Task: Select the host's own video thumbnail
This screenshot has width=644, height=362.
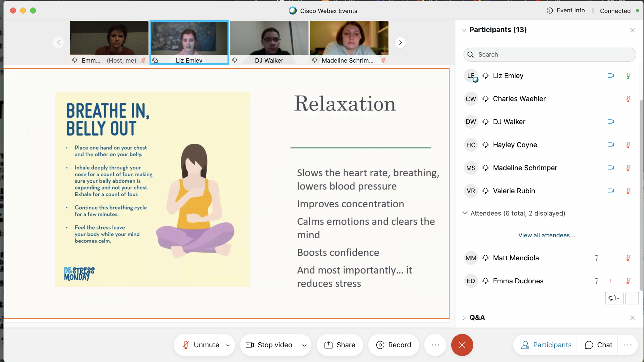Action: coord(109,43)
